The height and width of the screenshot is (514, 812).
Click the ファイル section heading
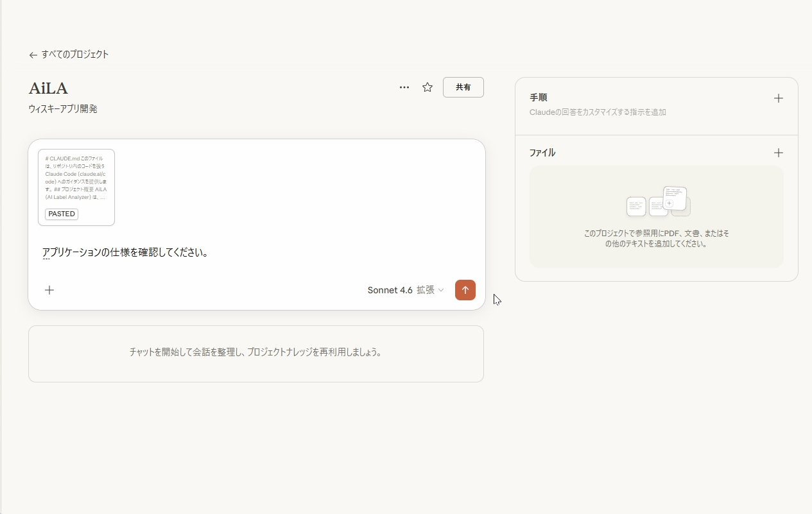(x=542, y=153)
